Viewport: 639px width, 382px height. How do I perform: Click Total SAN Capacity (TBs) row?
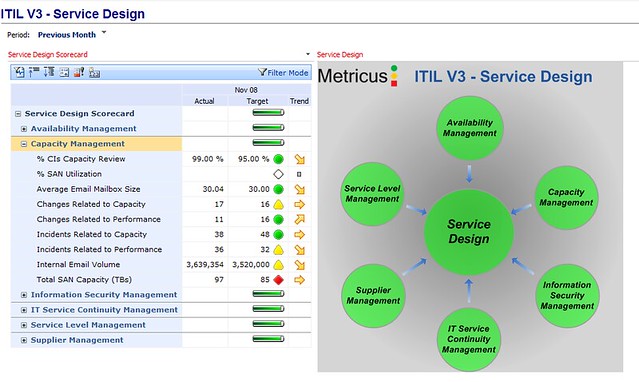tap(161, 280)
